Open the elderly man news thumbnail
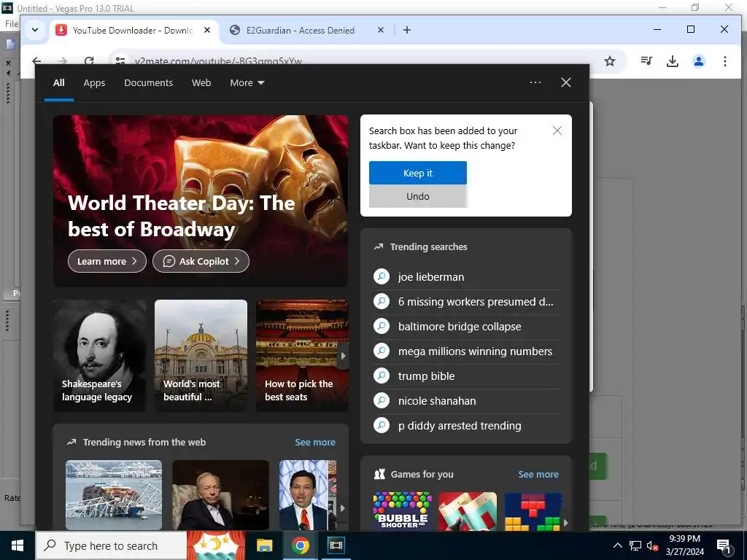This screenshot has height=560, width=747. coord(220,495)
